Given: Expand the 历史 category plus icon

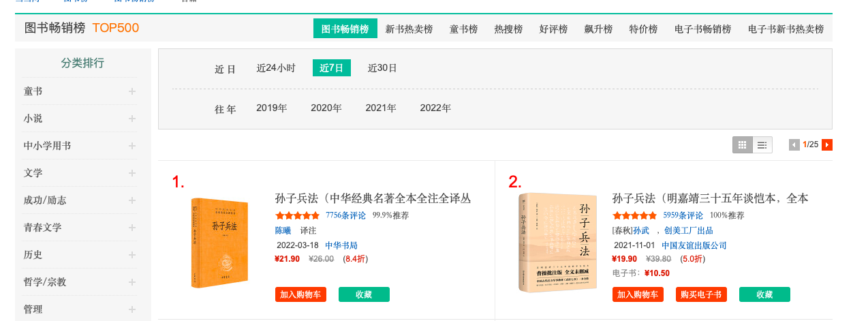Looking at the screenshot, I should coord(132,255).
